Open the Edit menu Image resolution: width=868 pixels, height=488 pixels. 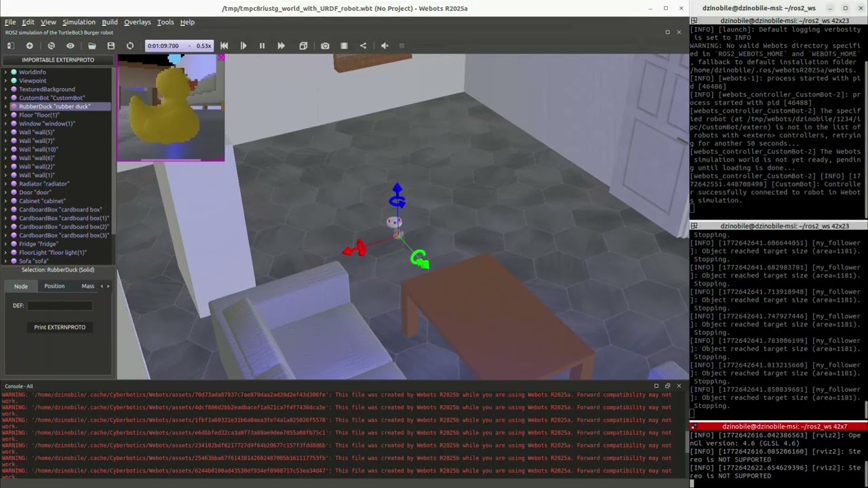point(28,22)
